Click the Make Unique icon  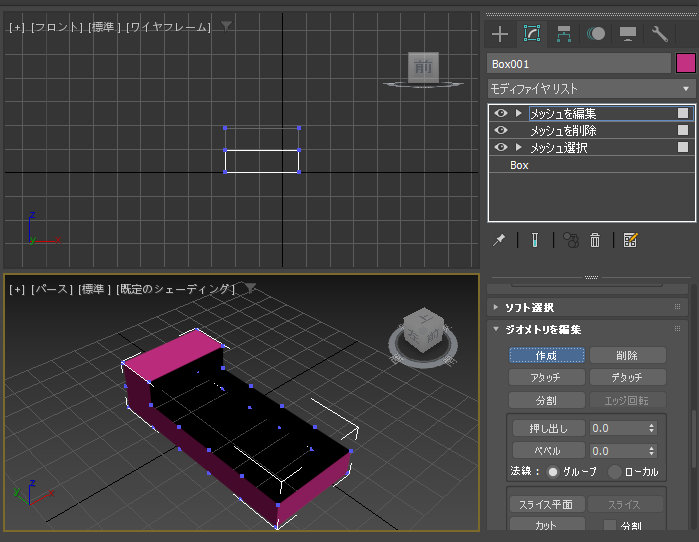pyautogui.click(x=571, y=240)
